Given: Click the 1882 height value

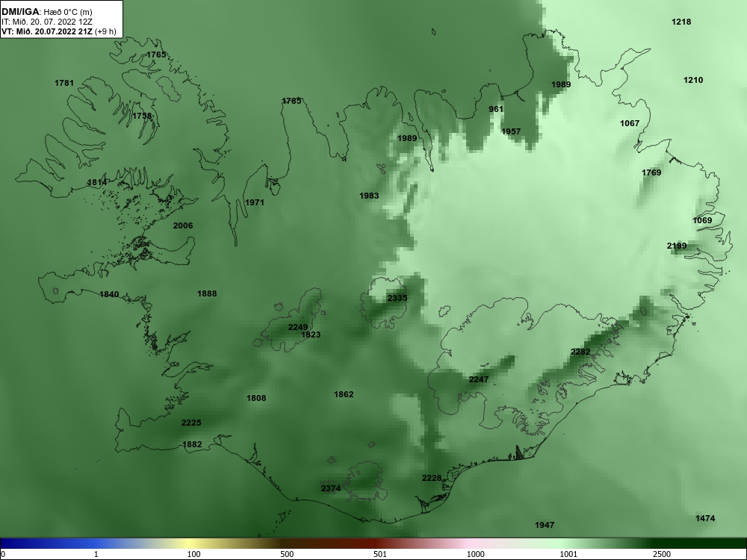Looking at the screenshot, I should [193, 444].
